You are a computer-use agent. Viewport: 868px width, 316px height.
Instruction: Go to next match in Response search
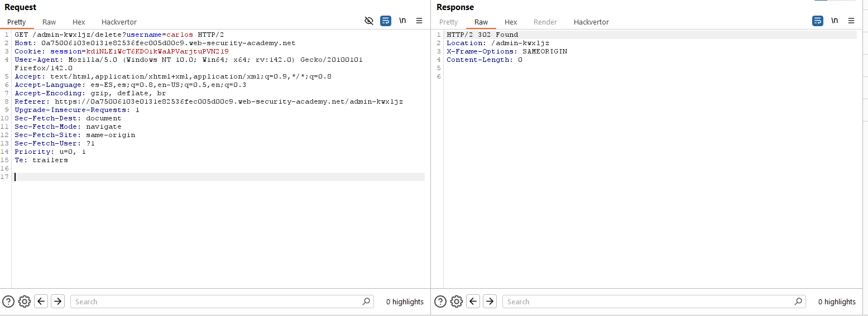pos(490,302)
